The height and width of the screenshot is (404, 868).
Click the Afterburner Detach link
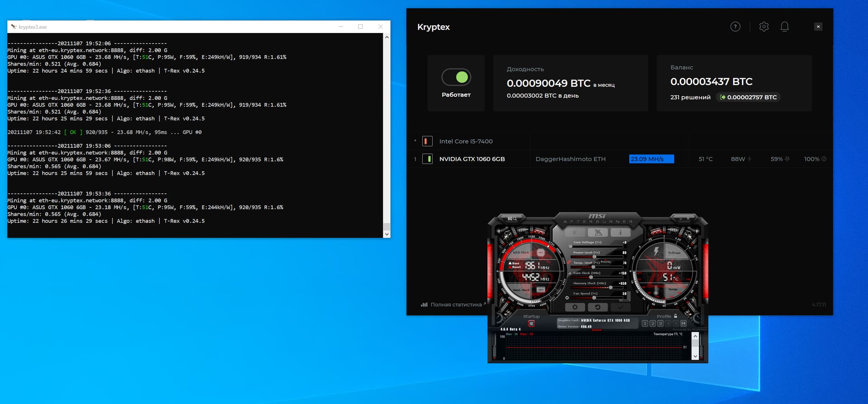pyautogui.click(x=597, y=330)
